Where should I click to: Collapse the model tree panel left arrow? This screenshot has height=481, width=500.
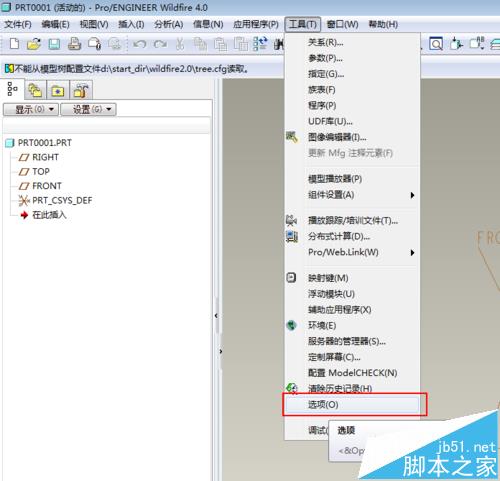point(216,315)
